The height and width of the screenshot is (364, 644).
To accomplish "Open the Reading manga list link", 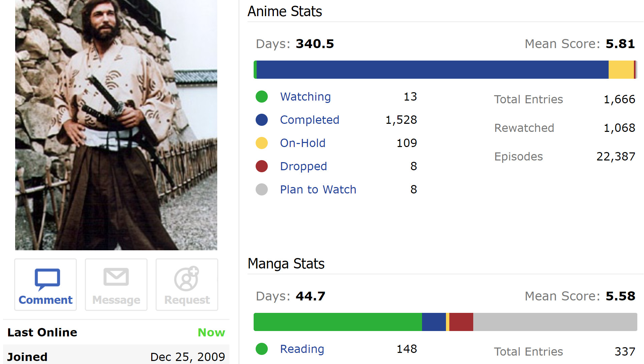I will point(302,349).
